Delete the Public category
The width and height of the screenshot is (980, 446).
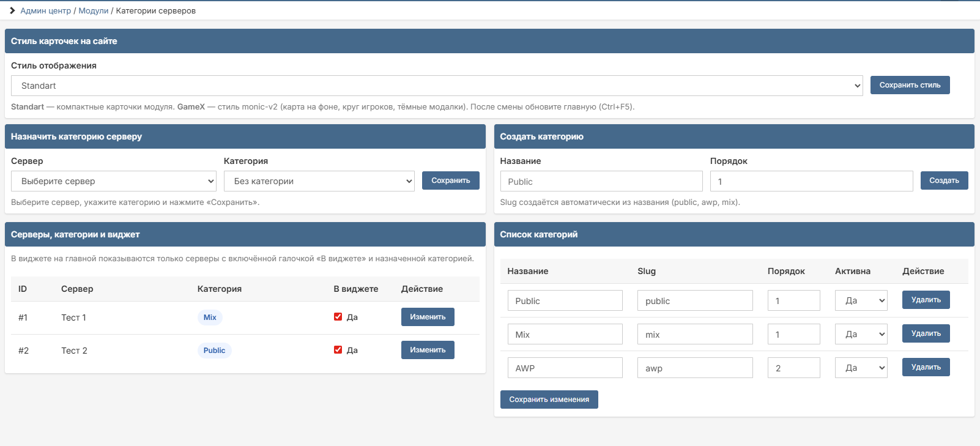[x=926, y=300]
